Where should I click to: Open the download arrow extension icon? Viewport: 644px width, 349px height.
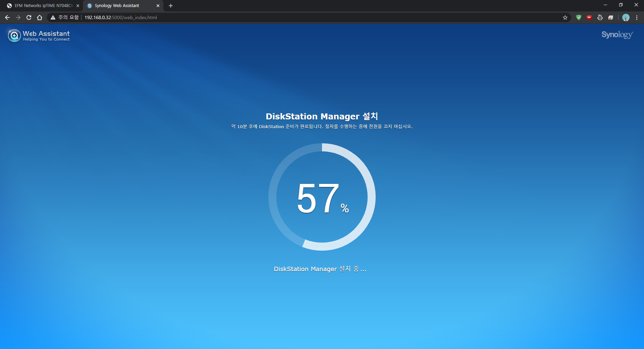tap(600, 17)
